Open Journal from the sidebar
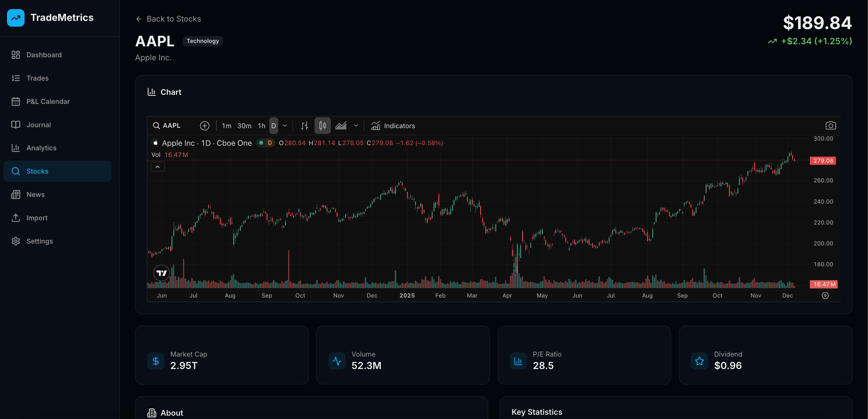This screenshot has width=868, height=419. click(x=39, y=125)
